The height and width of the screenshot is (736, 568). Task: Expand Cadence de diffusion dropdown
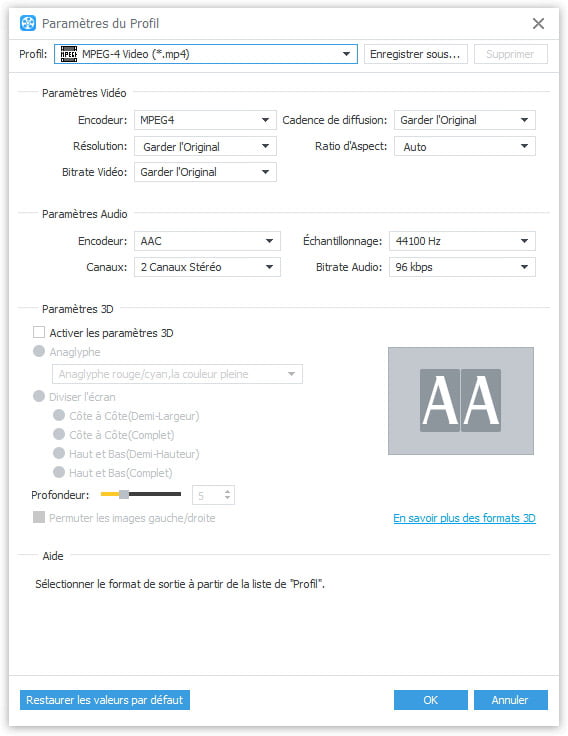tap(464, 120)
